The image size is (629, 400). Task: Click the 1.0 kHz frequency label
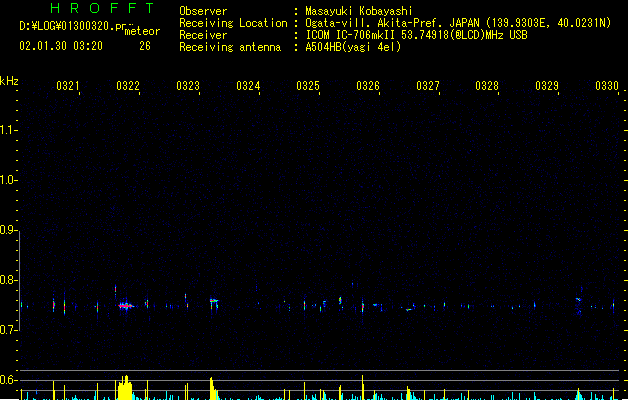[x=8, y=180]
